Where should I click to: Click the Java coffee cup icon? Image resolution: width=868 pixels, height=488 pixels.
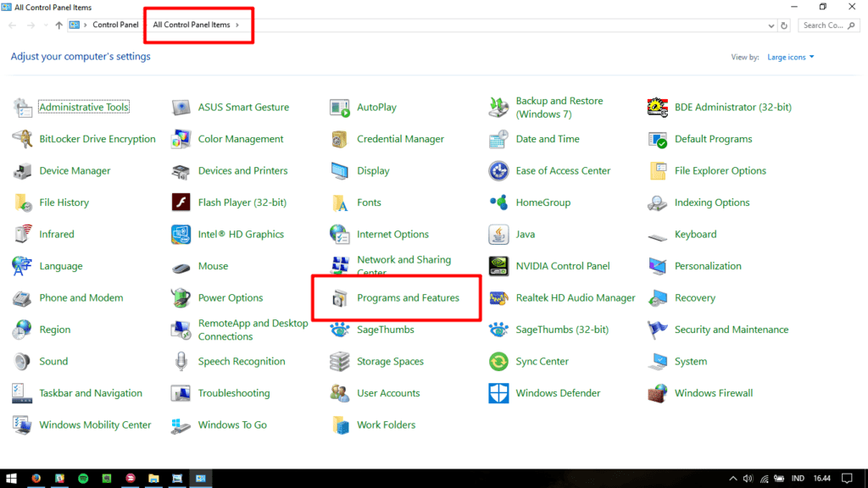click(x=498, y=235)
